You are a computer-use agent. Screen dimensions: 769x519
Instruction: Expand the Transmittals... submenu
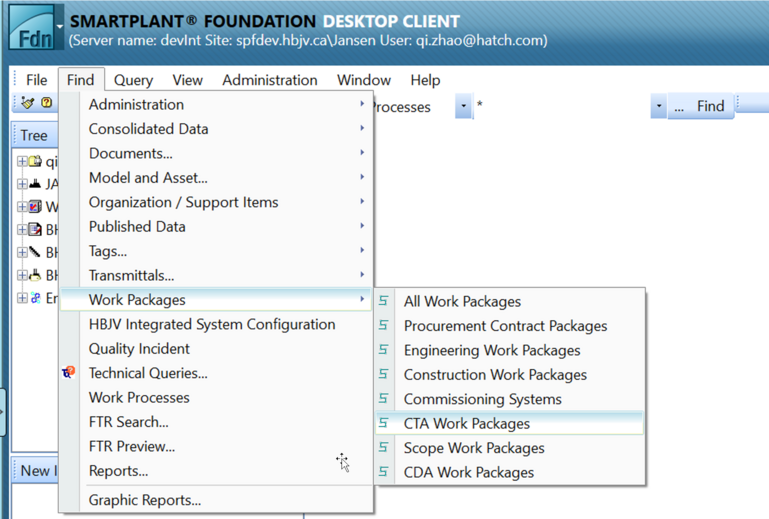click(x=216, y=275)
